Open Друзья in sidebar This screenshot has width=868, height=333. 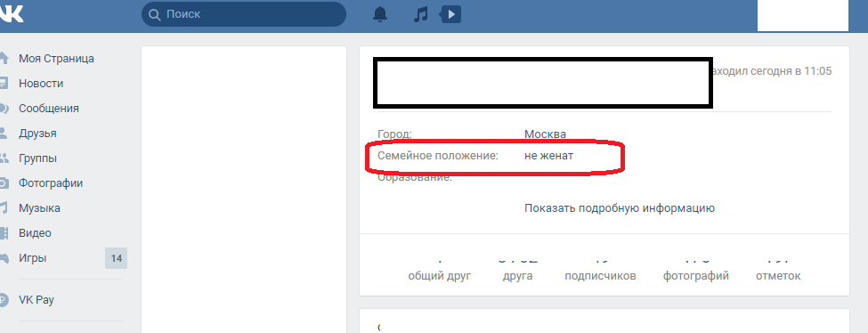[x=37, y=134]
